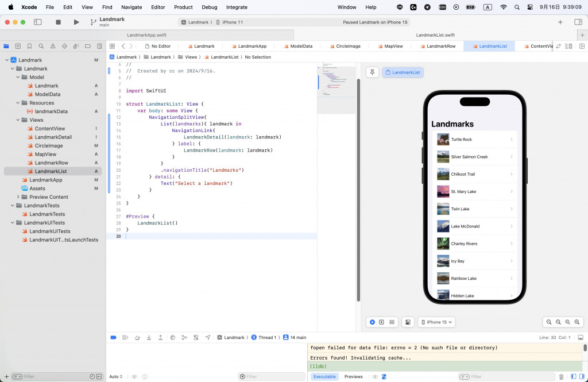Deactivate breakpoints in debug bar
The image size is (588, 382).
113,337
